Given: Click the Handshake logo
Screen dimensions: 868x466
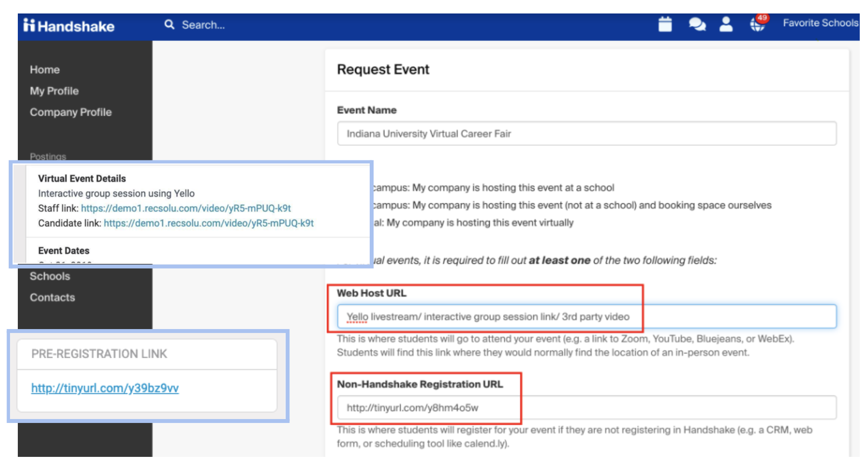Looking at the screenshot, I should (69, 26).
